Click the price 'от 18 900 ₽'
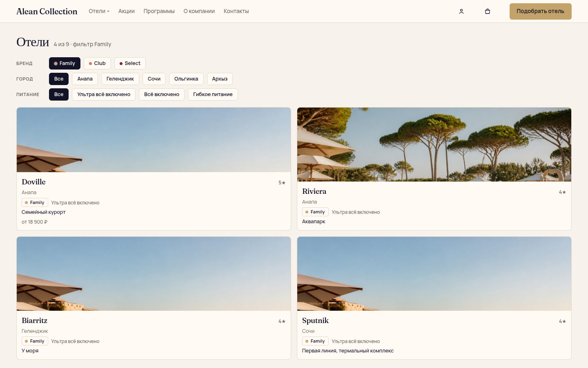The height and width of the screenshot is (368, 588). coord(35,222)
